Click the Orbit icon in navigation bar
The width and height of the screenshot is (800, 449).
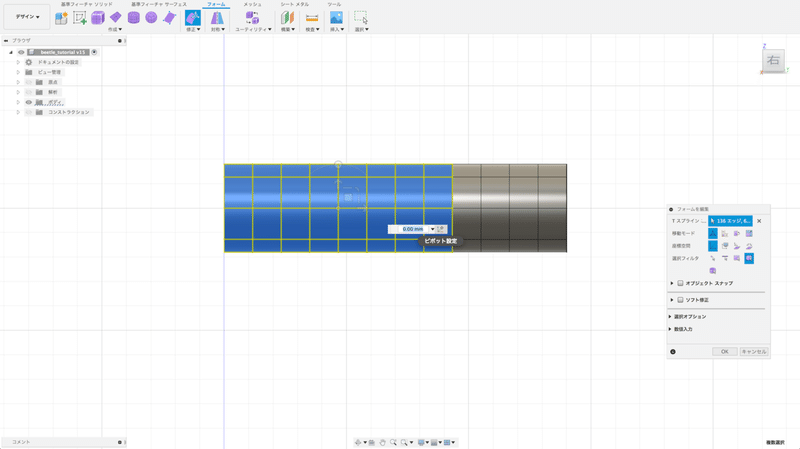click(x=358, y=442)
